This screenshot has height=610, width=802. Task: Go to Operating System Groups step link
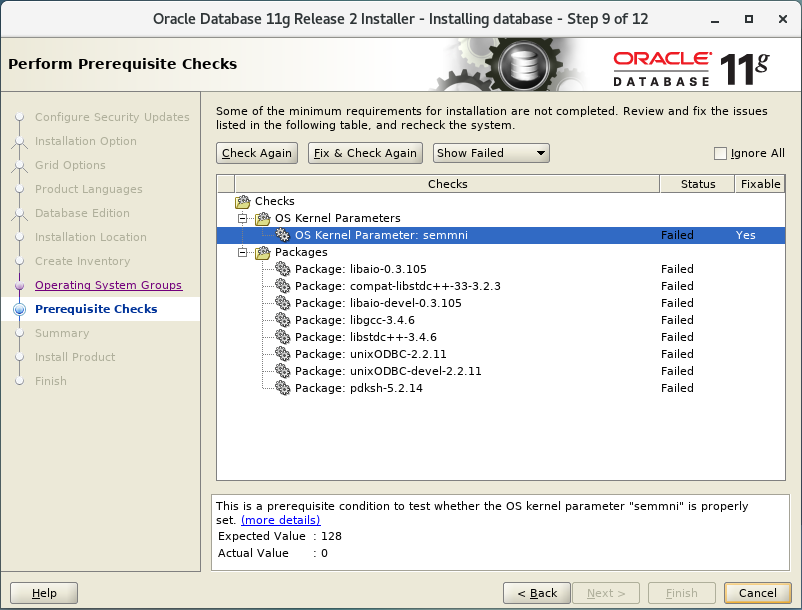[108, 285]
